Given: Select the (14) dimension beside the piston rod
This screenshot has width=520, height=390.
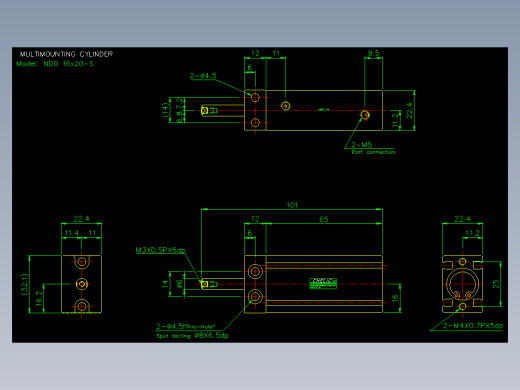Looking at the screenshot, I should pyautogui.click(x=165, y=110).
